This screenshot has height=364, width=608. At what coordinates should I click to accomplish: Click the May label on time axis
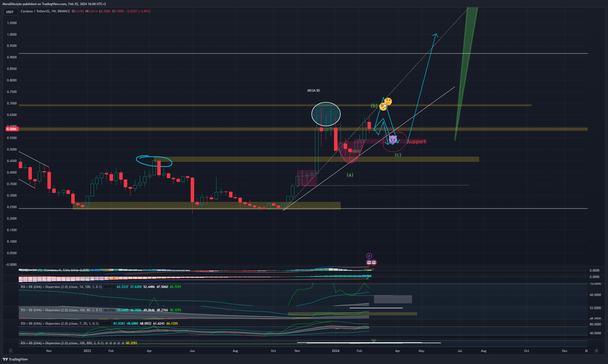[421, 351]
